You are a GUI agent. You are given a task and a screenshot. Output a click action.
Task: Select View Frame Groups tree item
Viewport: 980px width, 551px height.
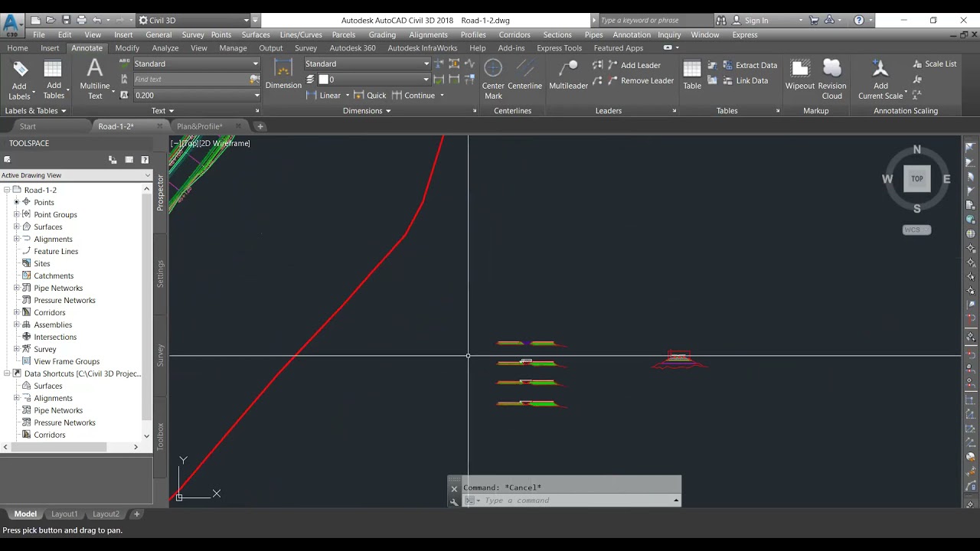pyautogui.click(x=67, y=361)
